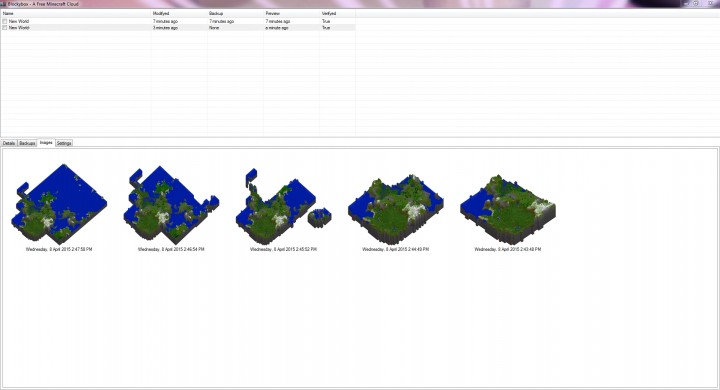Open the Backups tab

27,143
